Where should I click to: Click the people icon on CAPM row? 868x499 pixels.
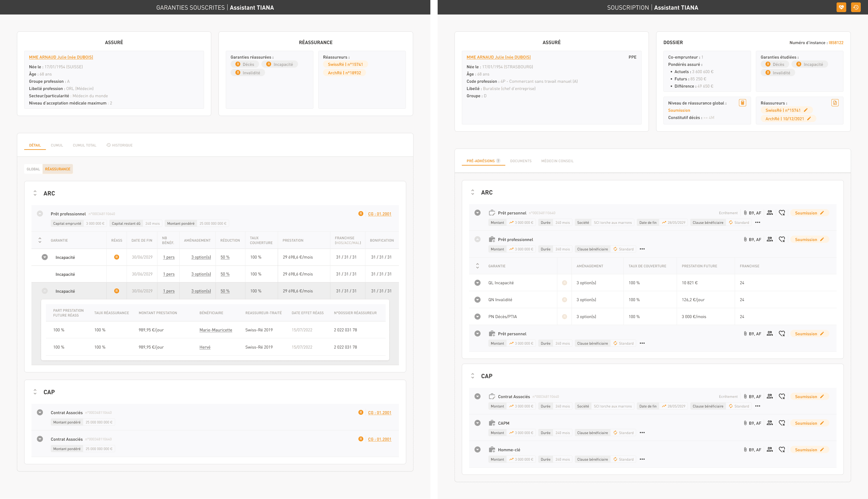769,423
